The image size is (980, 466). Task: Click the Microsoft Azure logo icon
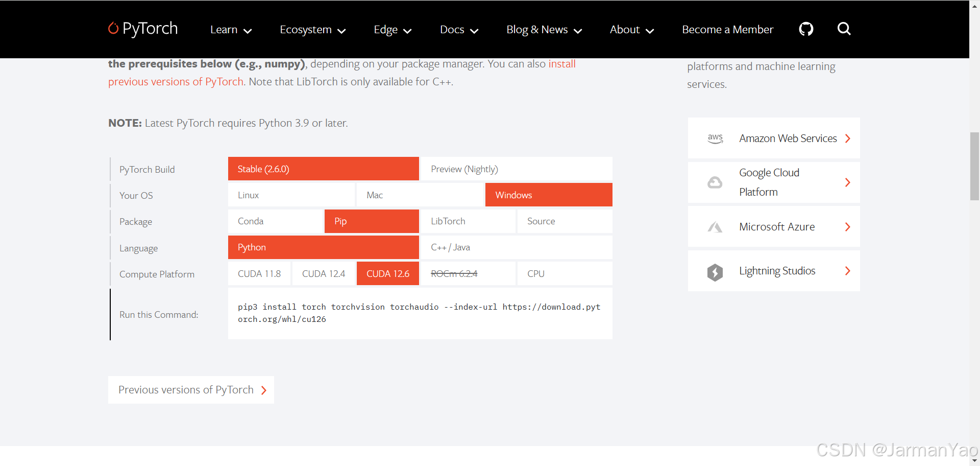click(x=715, y=227)
